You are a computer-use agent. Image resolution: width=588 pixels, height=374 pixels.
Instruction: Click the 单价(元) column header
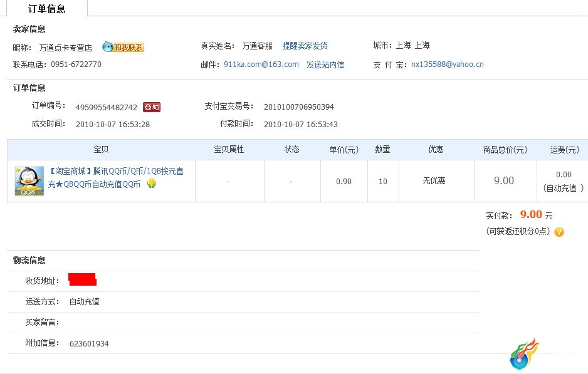[344, 150]
